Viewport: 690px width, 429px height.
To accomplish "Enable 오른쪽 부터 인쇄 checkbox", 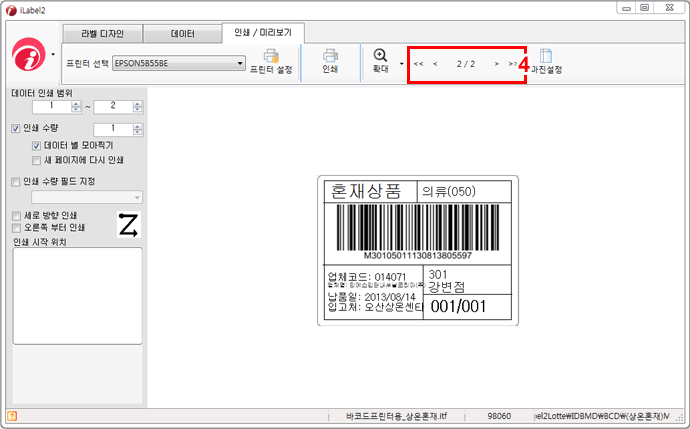I will (16, 228).
